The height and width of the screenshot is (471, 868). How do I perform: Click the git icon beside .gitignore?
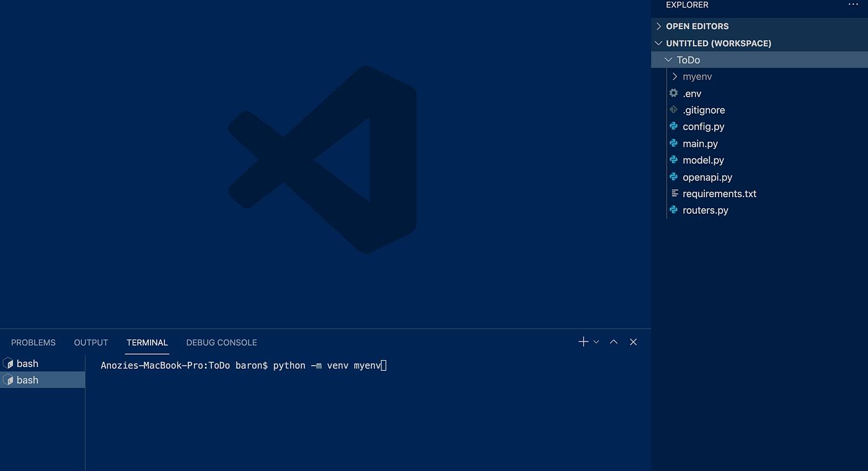[x=674, y=110]
